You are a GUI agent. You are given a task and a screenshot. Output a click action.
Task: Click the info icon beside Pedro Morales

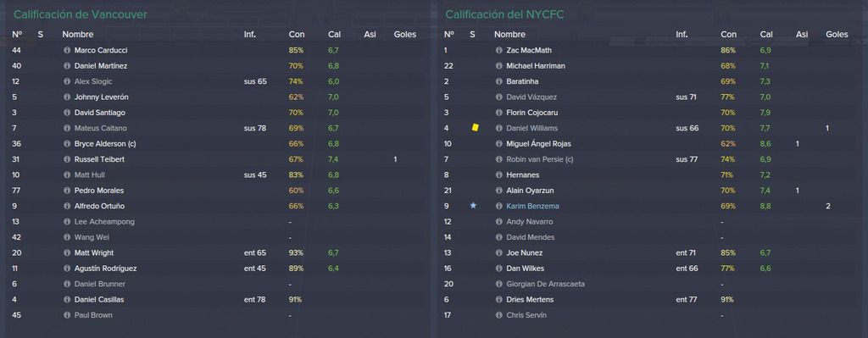click(x=67, y=191)
